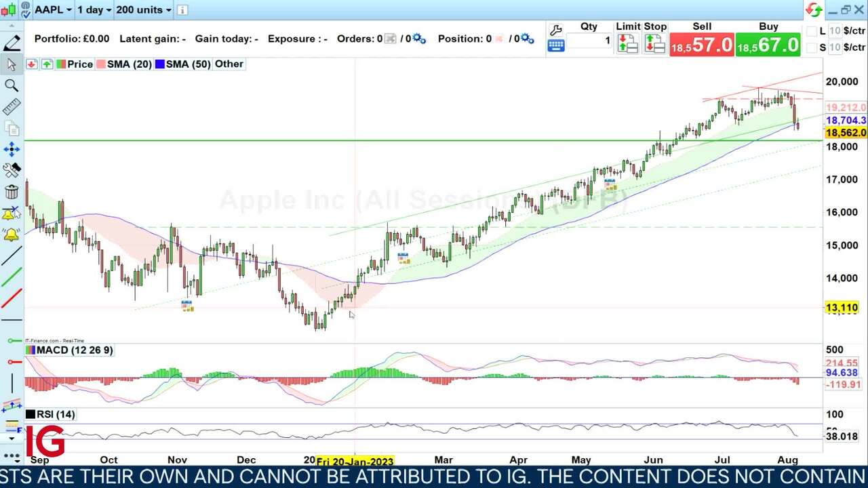
Task: Click the copy objects icon
Action: pyautogui.click(x=12, y=128)
